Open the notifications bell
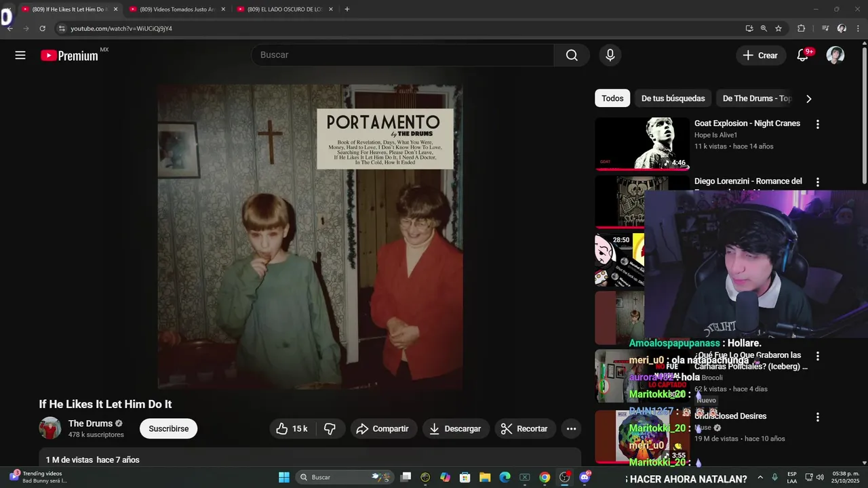 [x=803, y=56]
